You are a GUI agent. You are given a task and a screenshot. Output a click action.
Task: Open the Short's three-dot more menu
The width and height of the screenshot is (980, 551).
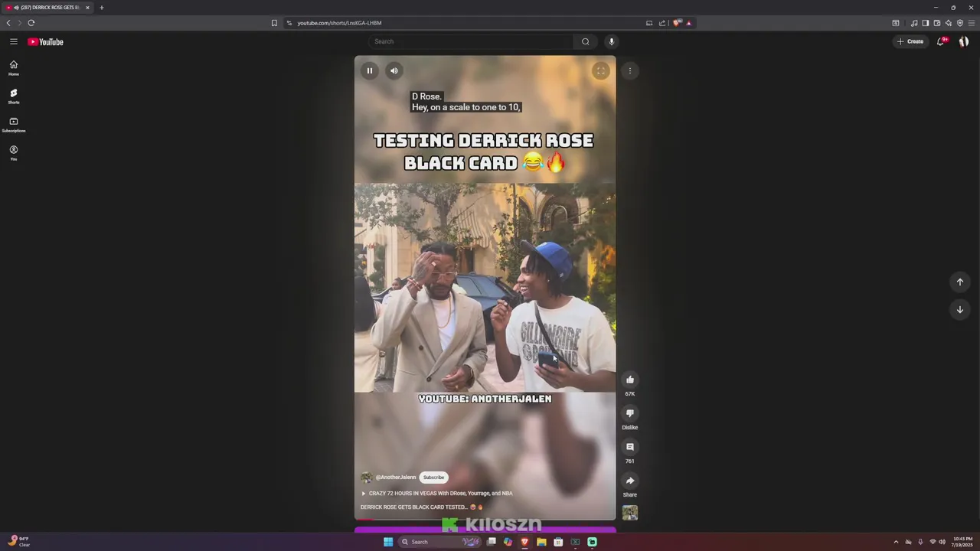(630, 70)
